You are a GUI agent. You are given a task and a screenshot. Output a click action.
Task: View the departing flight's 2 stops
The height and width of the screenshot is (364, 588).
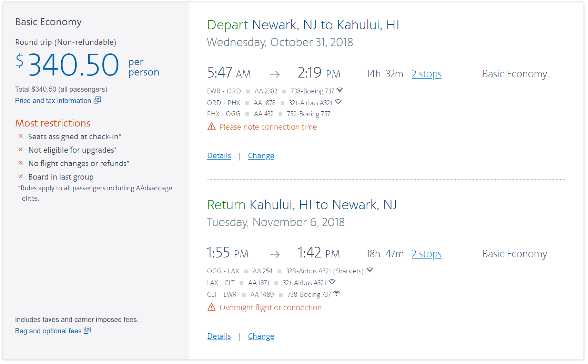click(426, 74)
